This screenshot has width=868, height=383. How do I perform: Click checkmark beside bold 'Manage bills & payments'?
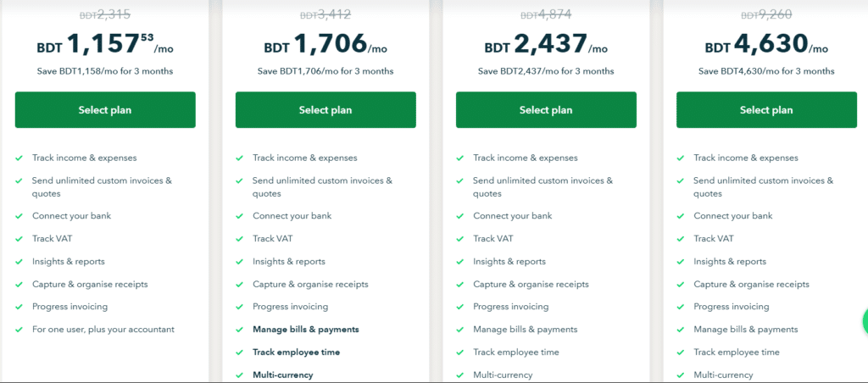(x=240, y=330)
